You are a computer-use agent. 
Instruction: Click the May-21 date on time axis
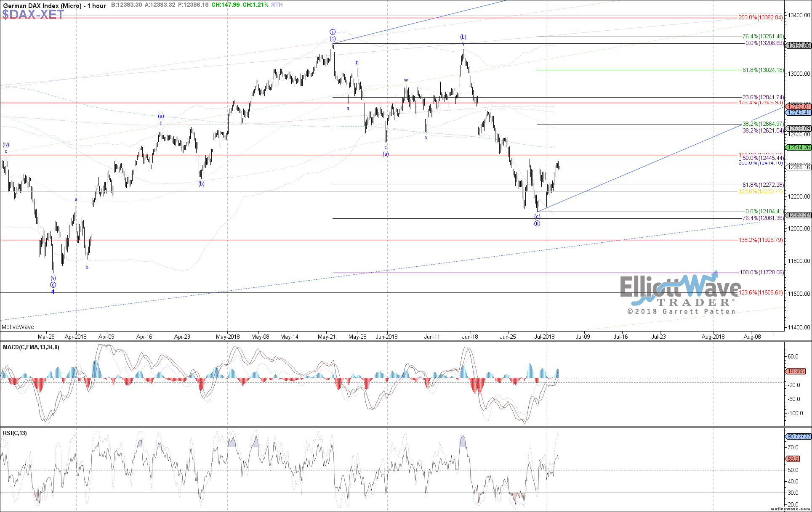tap(327, 337)
